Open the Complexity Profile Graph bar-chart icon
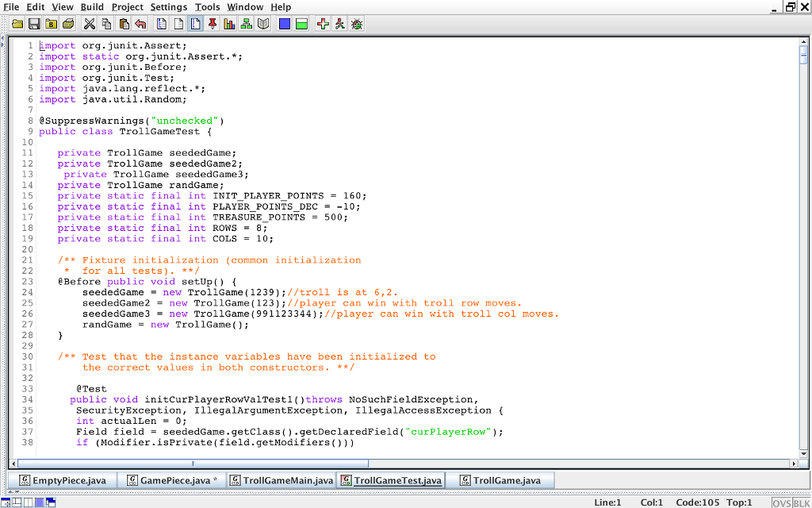Viewport: 812px width, 508px height. [229, 24]
